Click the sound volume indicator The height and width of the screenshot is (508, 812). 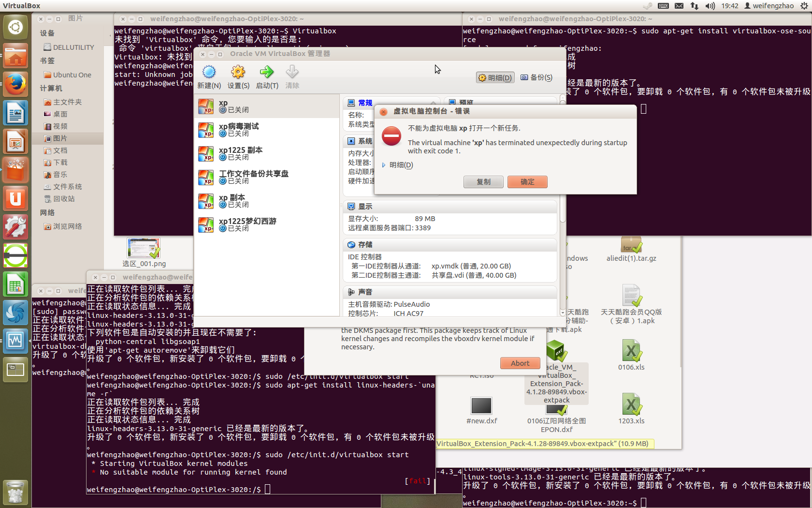(x=710, y=6)
